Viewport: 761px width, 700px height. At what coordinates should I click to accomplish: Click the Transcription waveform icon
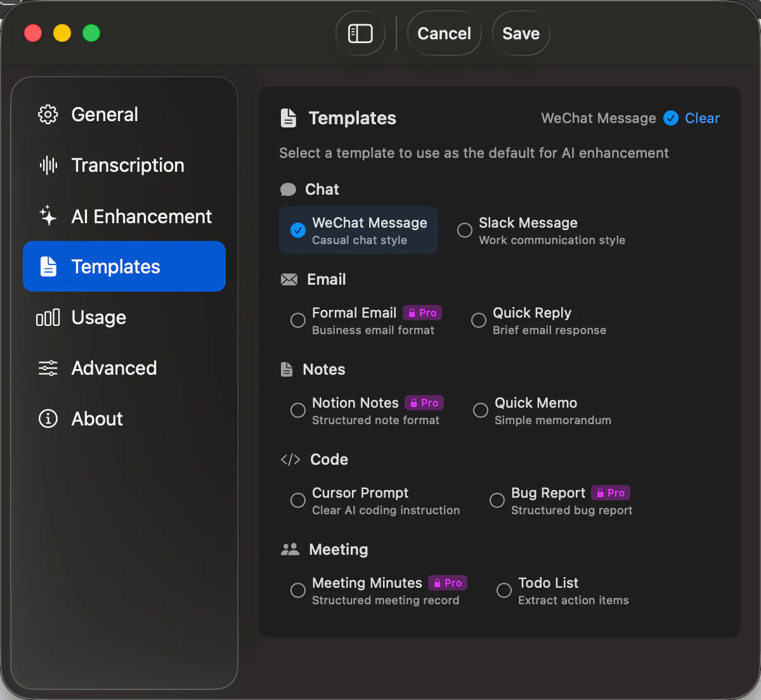[x=48, y=165]
